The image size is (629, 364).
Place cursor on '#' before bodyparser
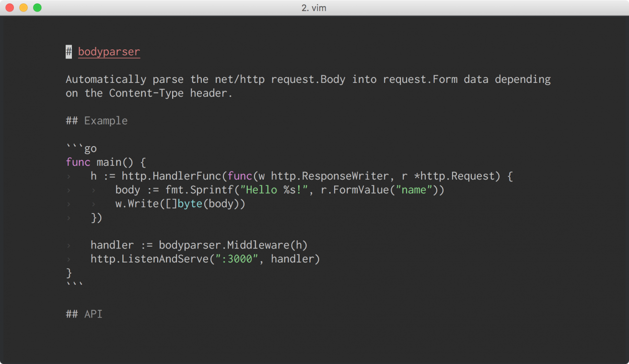tap(69, 52)
